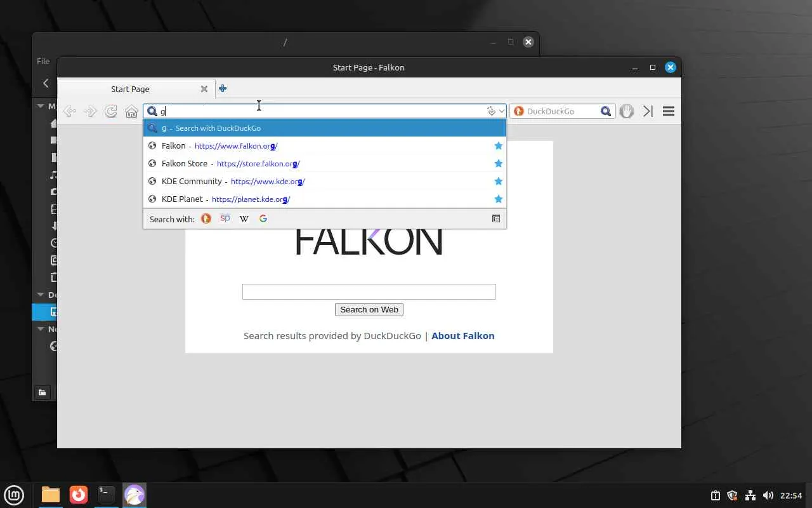Toggle the places sidebar button in file manager
Viewport: 812px width, 508px height.
pyautogui.click(x=42, y=392)
